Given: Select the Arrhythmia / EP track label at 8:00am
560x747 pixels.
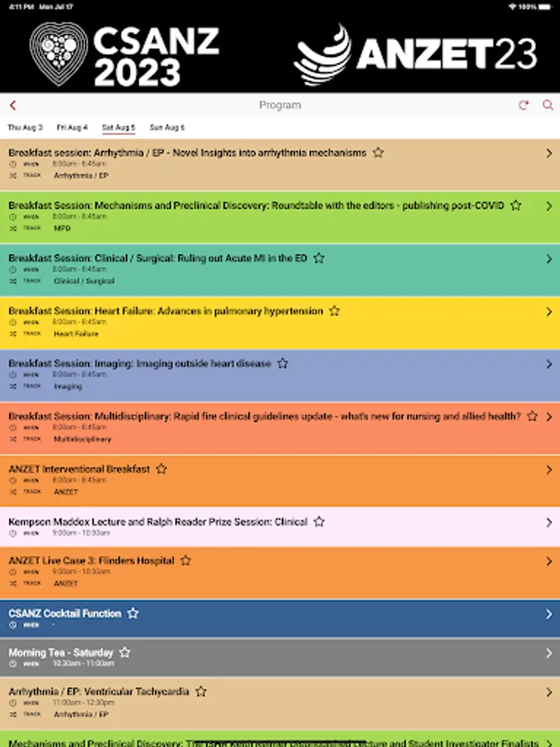Looking at the screenshot, I should (81, 176).
